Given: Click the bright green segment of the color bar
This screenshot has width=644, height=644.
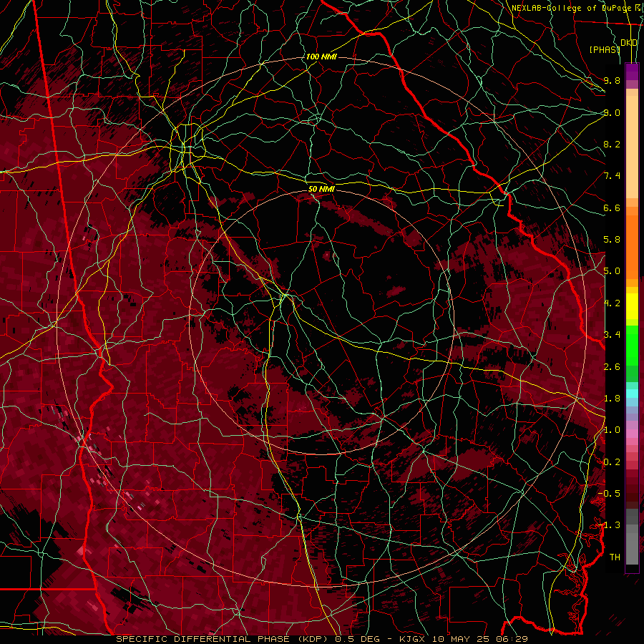Looking at the screenshot, I should click(632, 345).
